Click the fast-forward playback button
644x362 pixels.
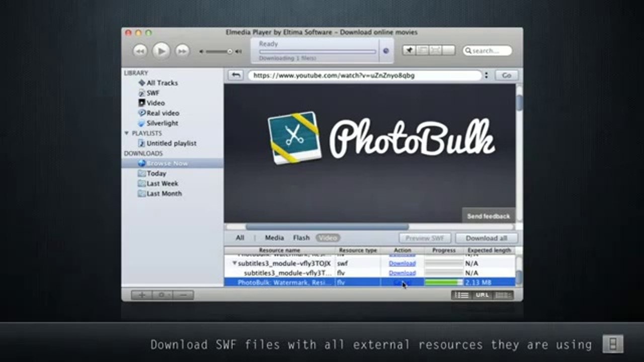tap(182, 51)
